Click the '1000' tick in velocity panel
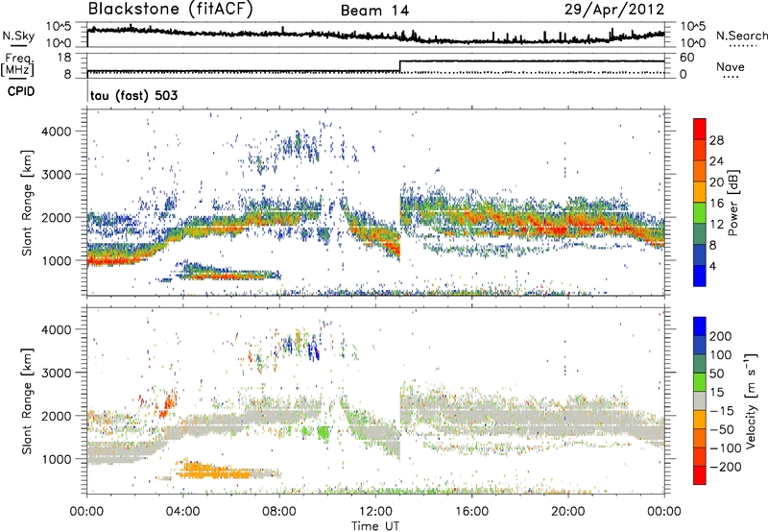The width and height of the screenshot is (768, 532). pyautogui.click(x=56, y=459)
